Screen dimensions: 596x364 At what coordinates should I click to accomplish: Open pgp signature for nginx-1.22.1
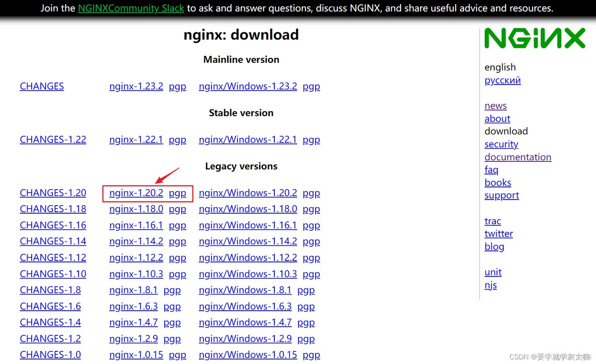tap(178, 140)
